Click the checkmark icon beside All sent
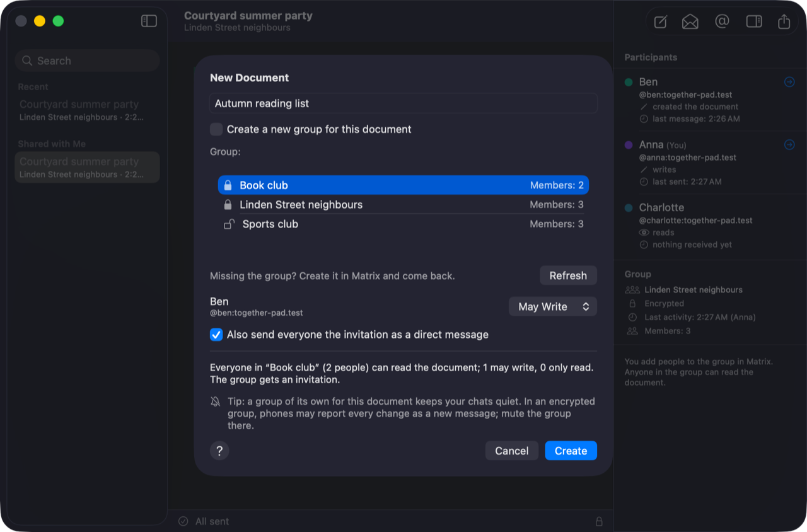This screenshot has height=532, width=807. pos(183,521)
